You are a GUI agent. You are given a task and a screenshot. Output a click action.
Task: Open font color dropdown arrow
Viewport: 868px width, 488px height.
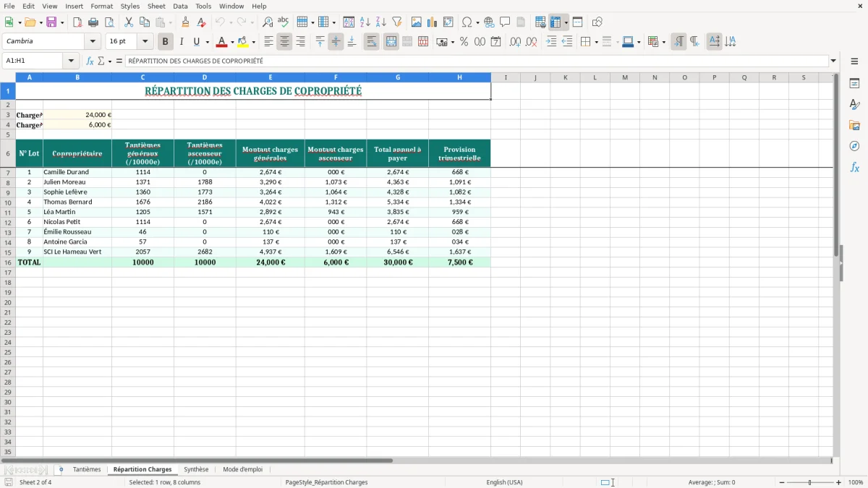pyautogui.click(x=232, y=43)
